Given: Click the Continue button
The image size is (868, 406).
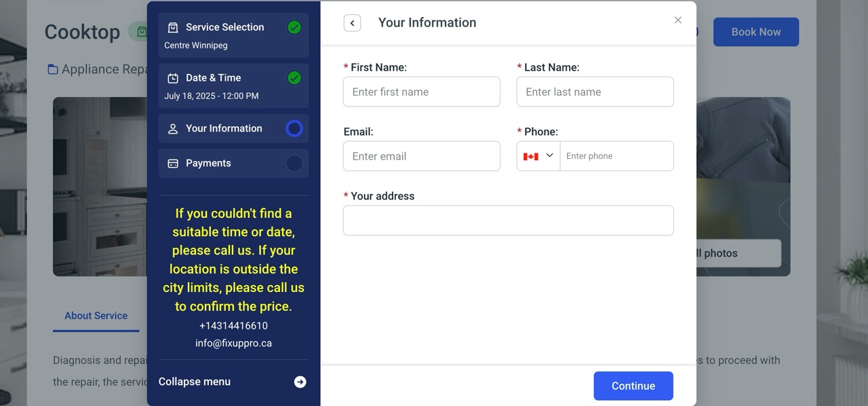Looking at the screenshot, I should (x=633, y=386).
